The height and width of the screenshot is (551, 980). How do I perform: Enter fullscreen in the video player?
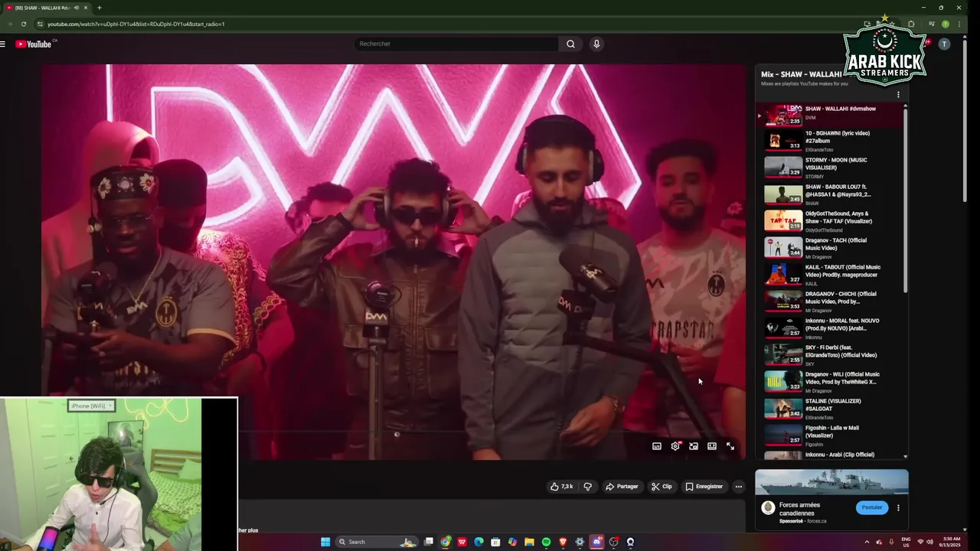coord(730,446)
